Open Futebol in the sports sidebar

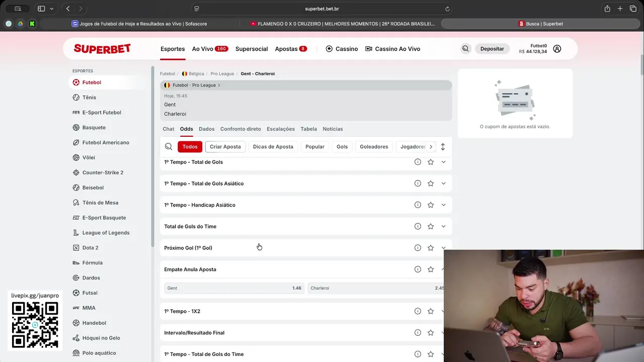[x=87, y=82]
